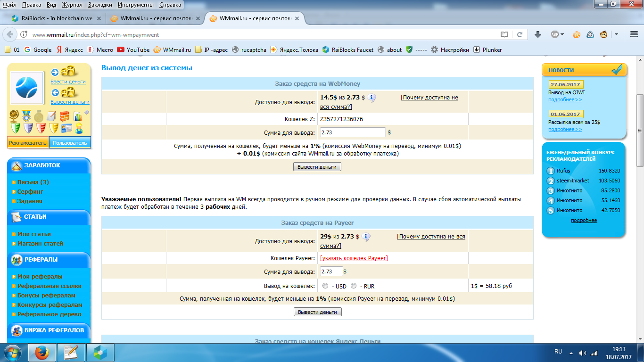Click coins icon above 'Вывести деньги' link
Viewport: 644px width, 362px height.
[68, 92]
